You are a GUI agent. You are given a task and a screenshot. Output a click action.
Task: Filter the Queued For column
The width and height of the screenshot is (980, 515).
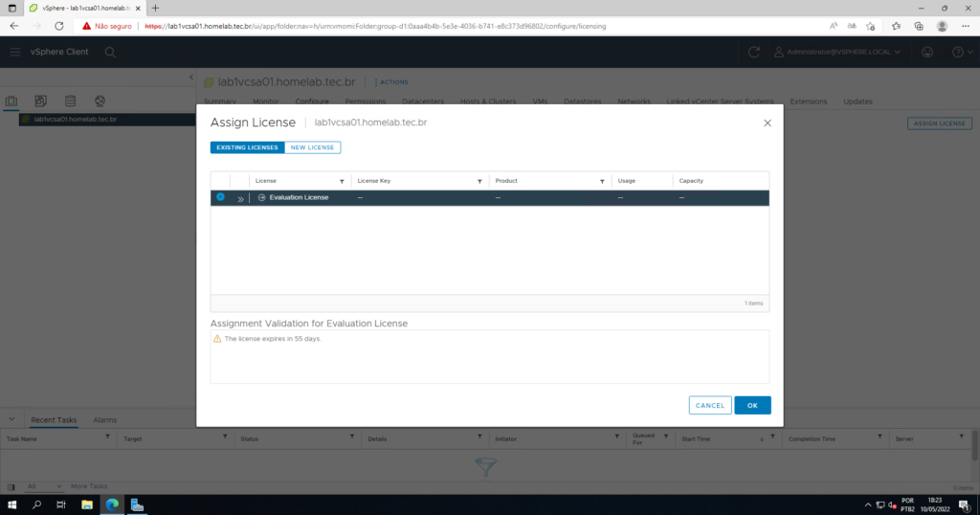tap(666, 437)
